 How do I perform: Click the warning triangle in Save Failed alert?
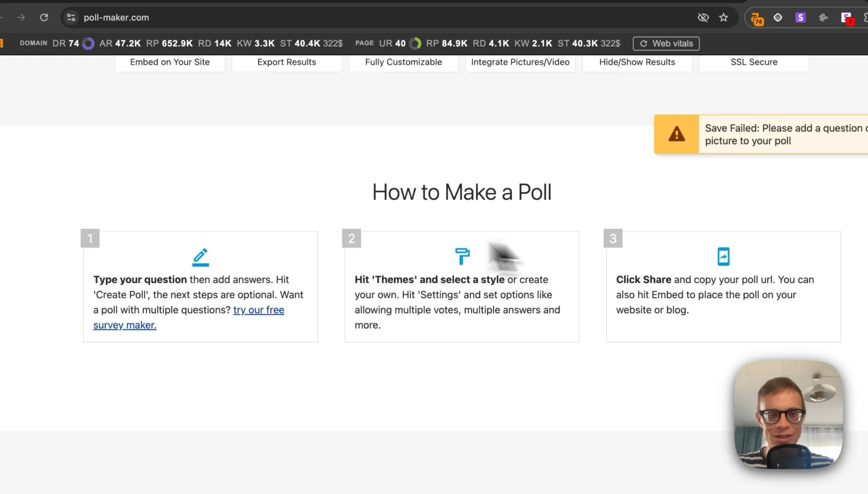(x=677, y=134)
